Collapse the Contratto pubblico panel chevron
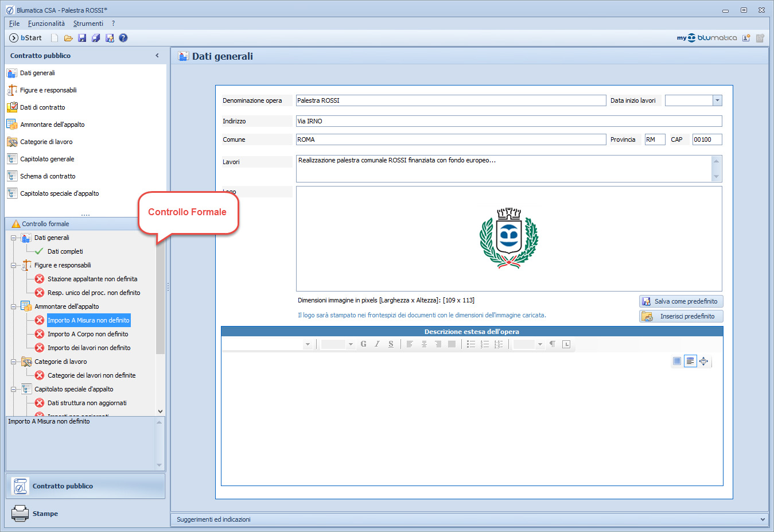774x532 pixels. click(x=157, y=56)
